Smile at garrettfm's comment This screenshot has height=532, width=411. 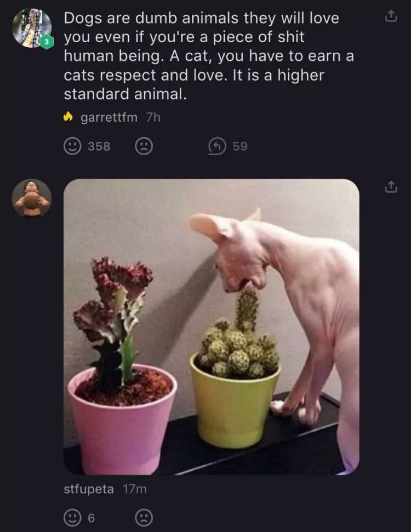pyautogui.click(x=72, y=146)
